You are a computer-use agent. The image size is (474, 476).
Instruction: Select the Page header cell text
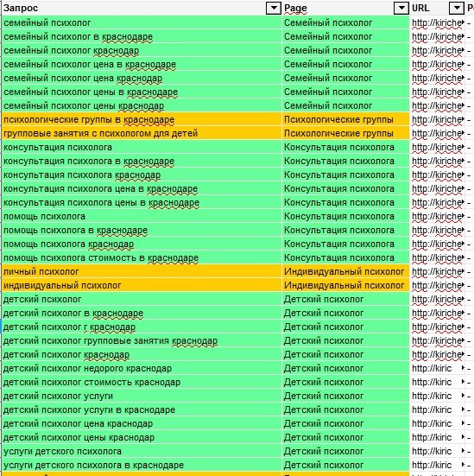pos(295,8)
